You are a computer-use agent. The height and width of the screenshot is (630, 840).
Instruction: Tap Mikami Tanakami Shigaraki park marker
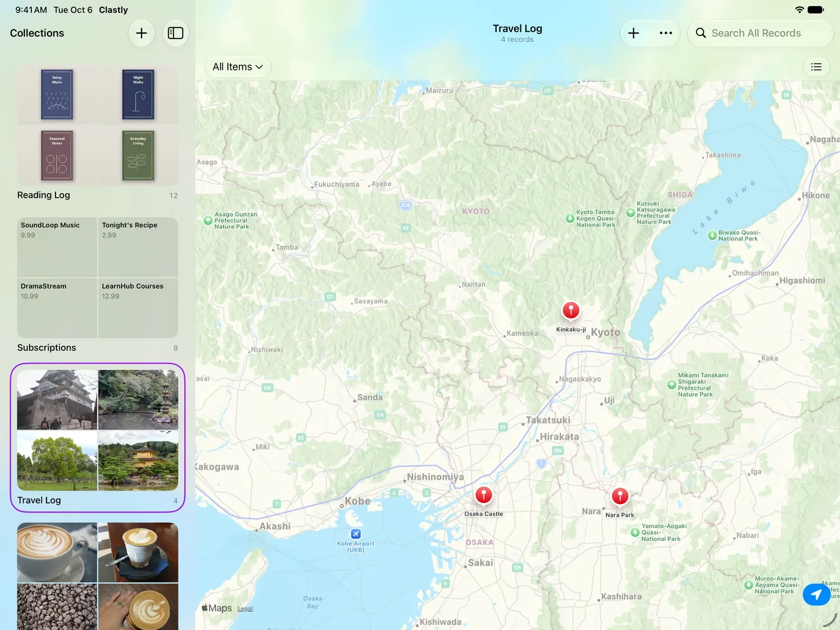[x=671, y=385]
